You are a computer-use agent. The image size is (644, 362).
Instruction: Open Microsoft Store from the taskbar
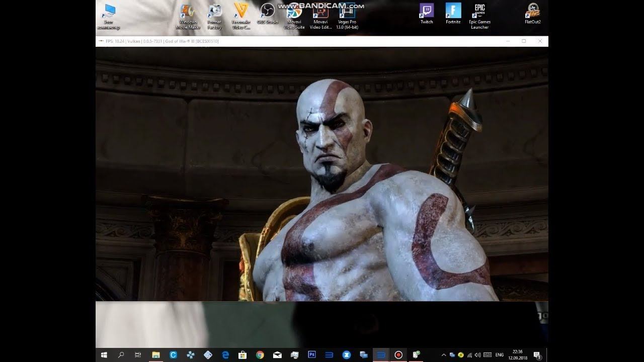pos(243,354)
